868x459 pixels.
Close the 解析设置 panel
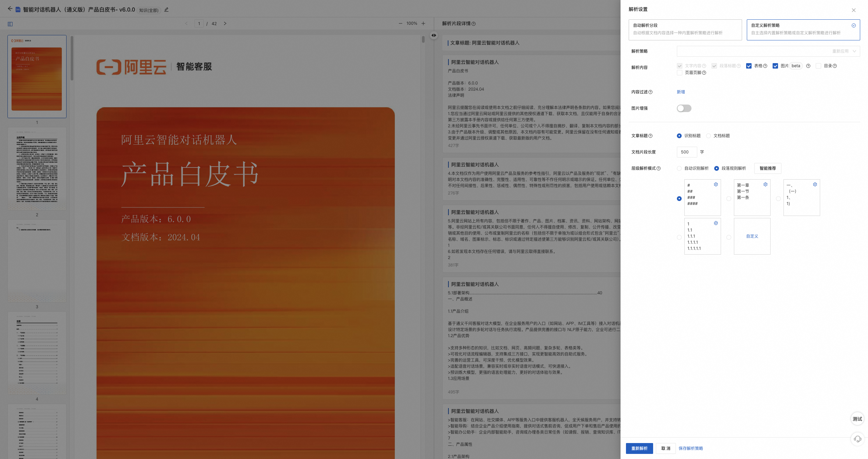tap(854, 10)
